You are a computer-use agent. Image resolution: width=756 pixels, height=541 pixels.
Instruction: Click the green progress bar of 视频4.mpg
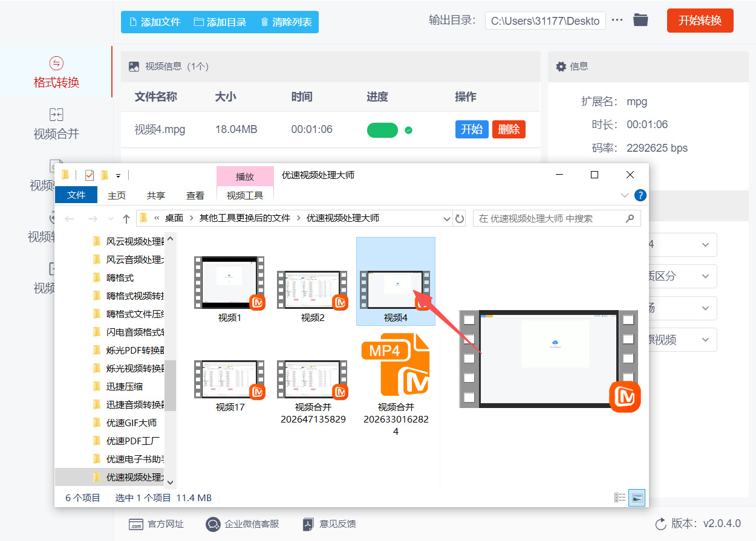(382, 130)
